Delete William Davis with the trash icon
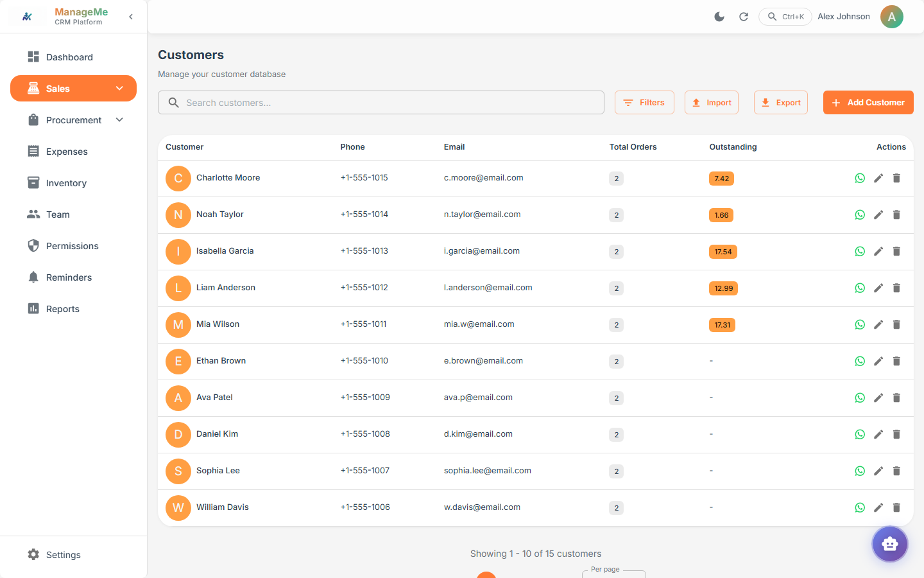924x578 pixels. (x=896, y=508)
